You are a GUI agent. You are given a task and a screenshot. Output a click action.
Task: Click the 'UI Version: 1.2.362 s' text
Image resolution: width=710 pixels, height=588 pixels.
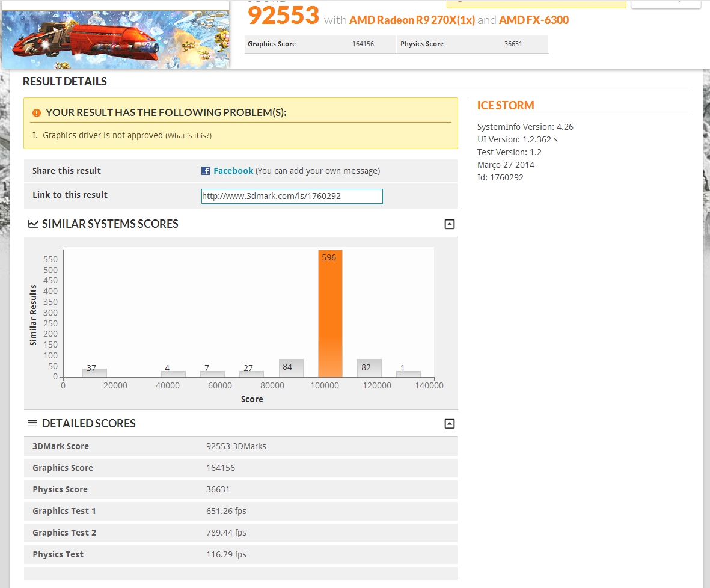coord(518,139)
